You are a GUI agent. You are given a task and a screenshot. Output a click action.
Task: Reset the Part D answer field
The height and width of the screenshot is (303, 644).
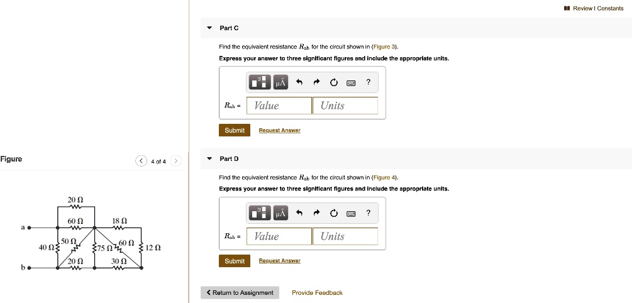tap(334, 213)
